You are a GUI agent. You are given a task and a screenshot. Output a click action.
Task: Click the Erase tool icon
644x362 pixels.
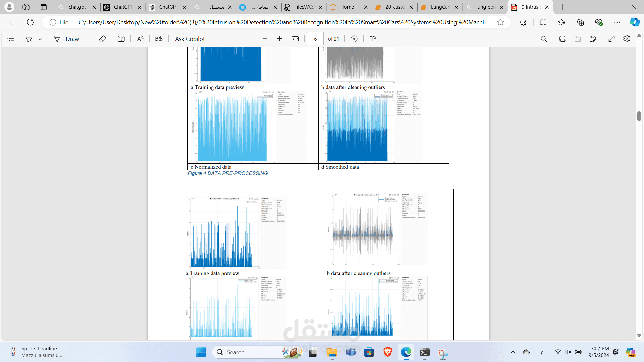pyautogui.click(x=102, y=39)
